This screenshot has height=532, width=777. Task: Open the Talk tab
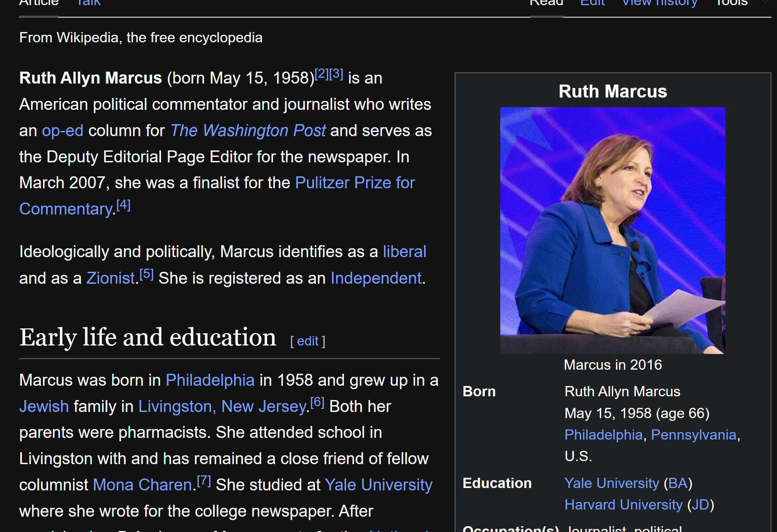(x=88, y=3)
